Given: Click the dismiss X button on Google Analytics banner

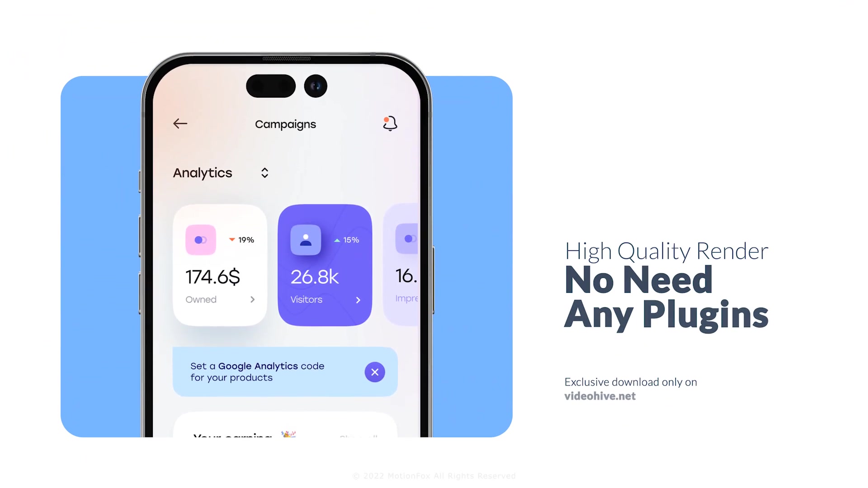Looking at the screenshot, I should pyautogui.click(x=374, y=372).
